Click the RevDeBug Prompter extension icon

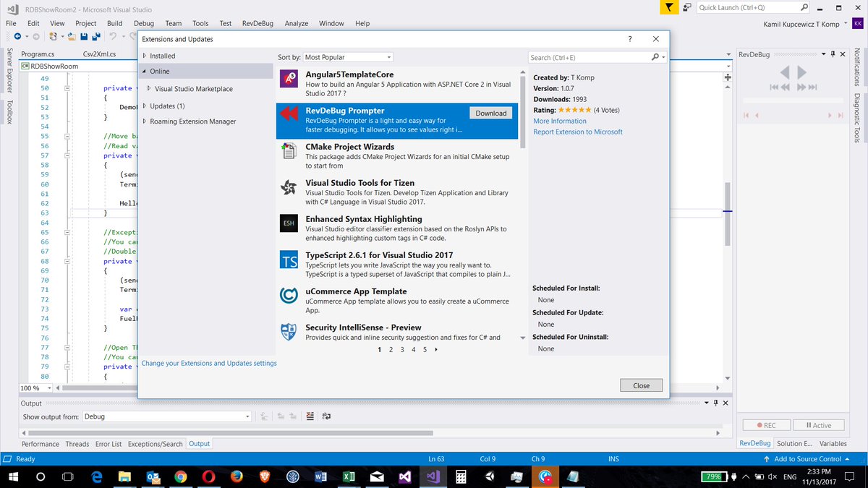pos(289,115)
